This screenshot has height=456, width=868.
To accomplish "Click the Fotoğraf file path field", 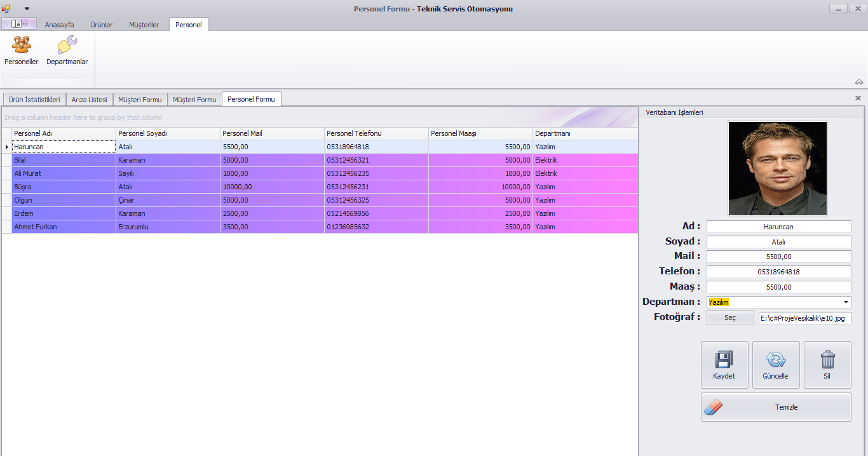I will coord(804,318).
